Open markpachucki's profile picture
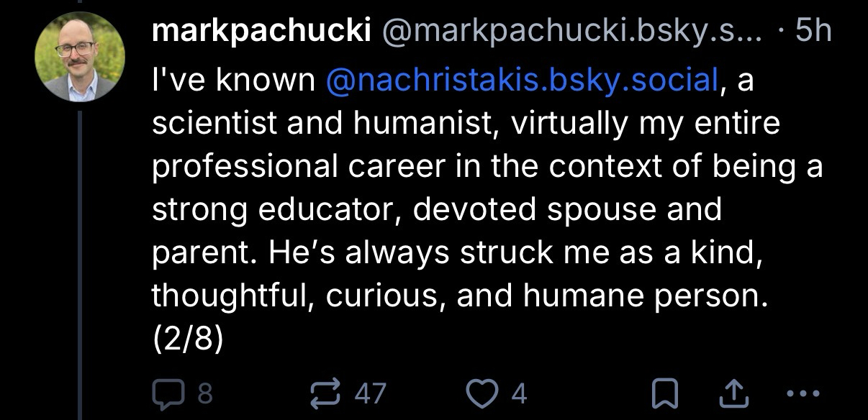 click(80, 57)
